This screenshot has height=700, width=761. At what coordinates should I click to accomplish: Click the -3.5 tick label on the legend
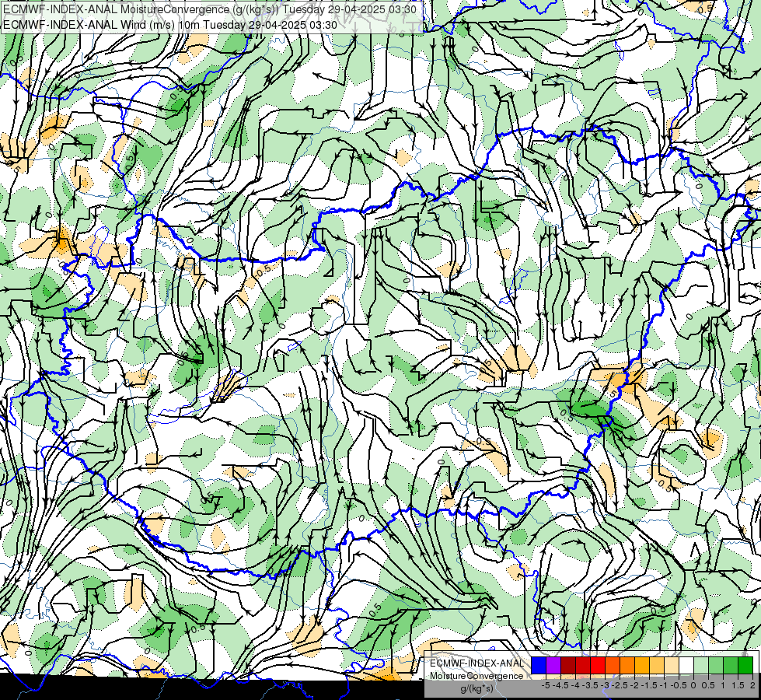click(590, 685)
